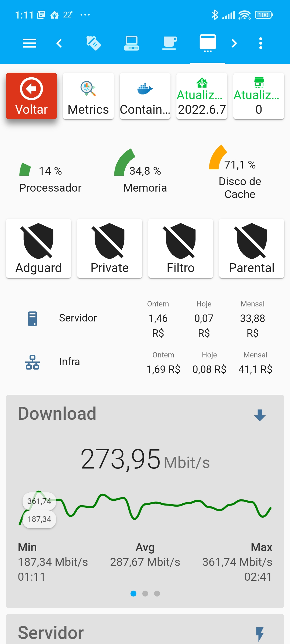This screenshot has height=644, width=290.
Task: Select the second pagination dot
Action: pyautogui.click(x=145, y=594)
